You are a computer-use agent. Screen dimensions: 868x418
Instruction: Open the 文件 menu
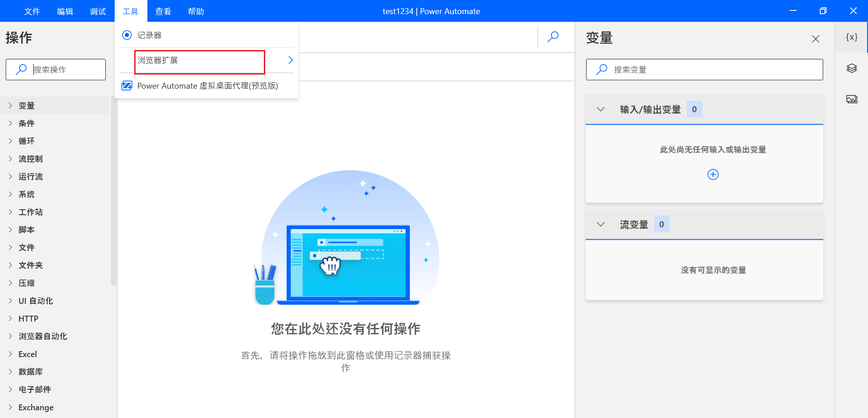click(x=32, y=11)
